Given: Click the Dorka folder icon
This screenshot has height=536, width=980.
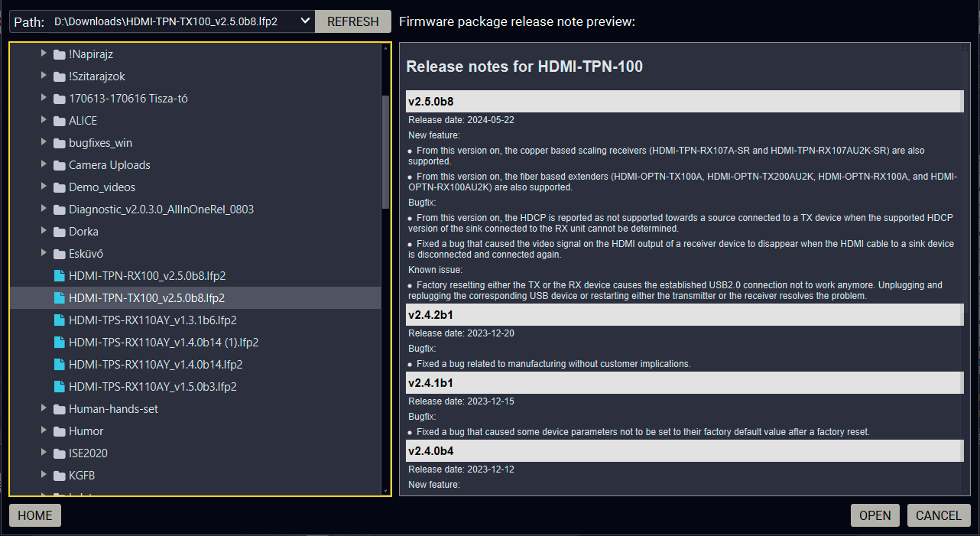Looking at the screenshot, I should 60,232.
